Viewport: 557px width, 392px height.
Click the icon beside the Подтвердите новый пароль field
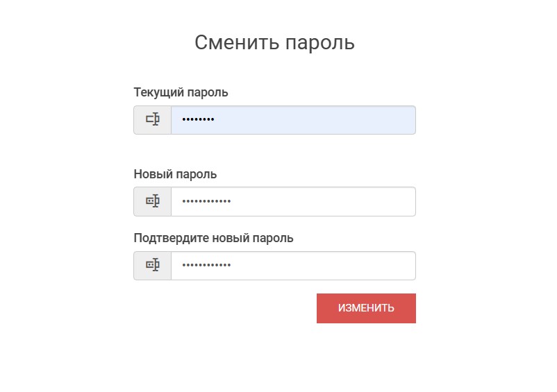pyautogui.click(x=153, y=266)
